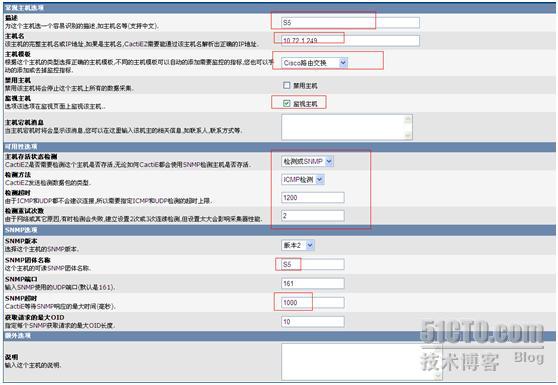The height and width of the screenshot is (385, 558).
Task: Click the host down message box scrollbar
Action: tap(409, 127)
